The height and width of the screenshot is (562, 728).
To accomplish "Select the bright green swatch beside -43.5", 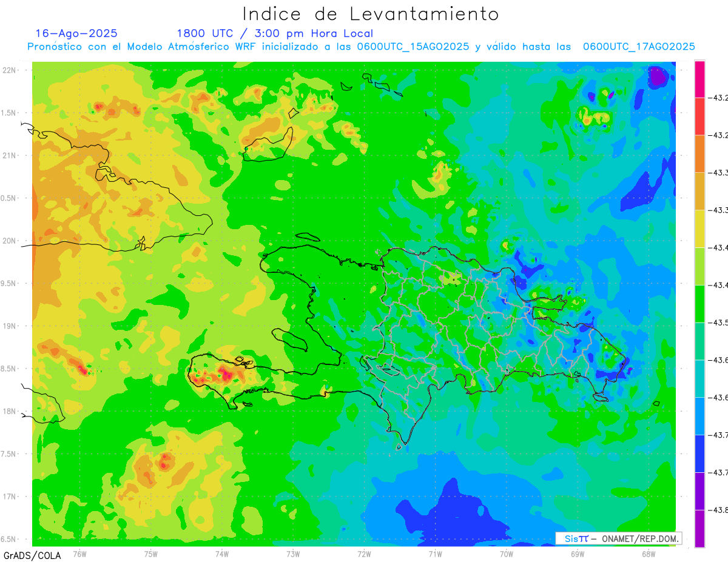I will [699, 304].
